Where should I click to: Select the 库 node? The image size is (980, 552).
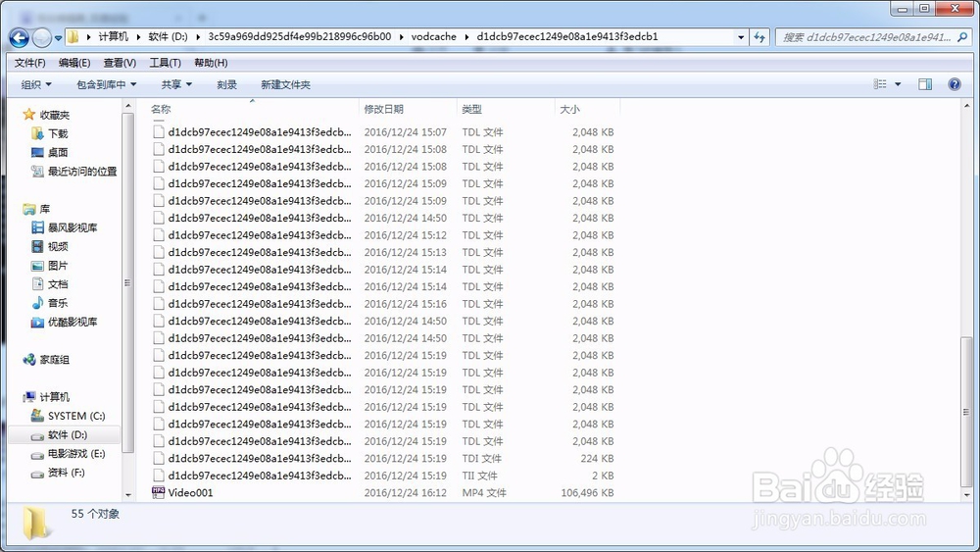(x=44, y=209)
